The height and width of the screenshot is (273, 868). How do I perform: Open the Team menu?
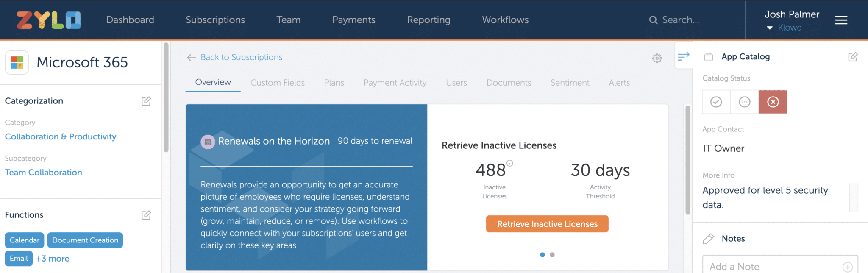click(x=289, y=20)
